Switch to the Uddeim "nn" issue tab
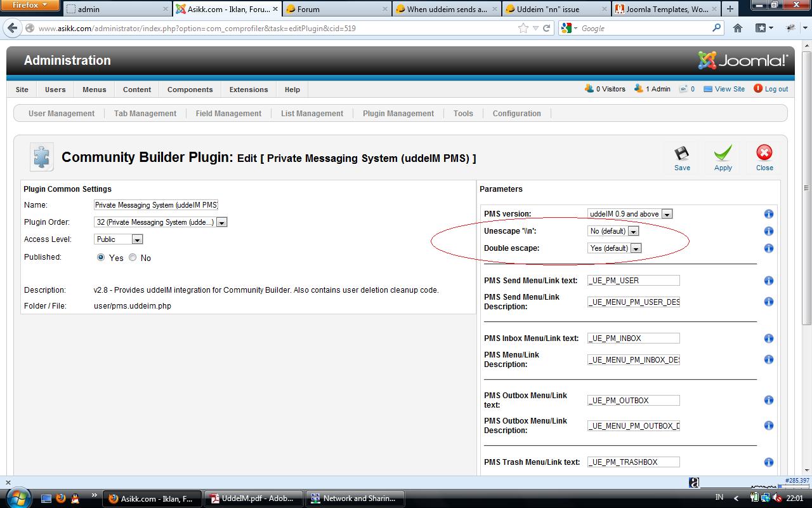 [556, 9]
